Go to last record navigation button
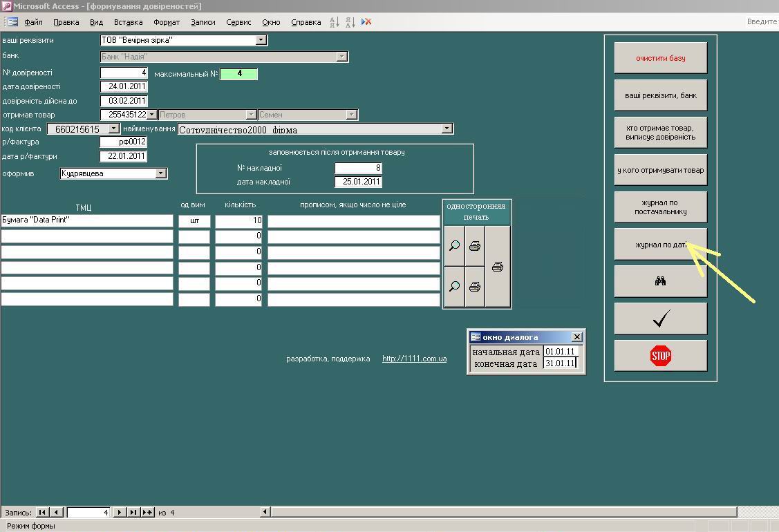Screen dimensions: 779x532 click(x=133, y=512)
